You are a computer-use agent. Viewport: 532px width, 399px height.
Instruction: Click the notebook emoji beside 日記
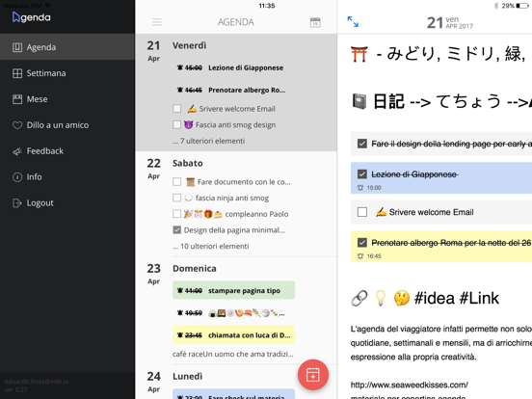click(x=359, y=101)
